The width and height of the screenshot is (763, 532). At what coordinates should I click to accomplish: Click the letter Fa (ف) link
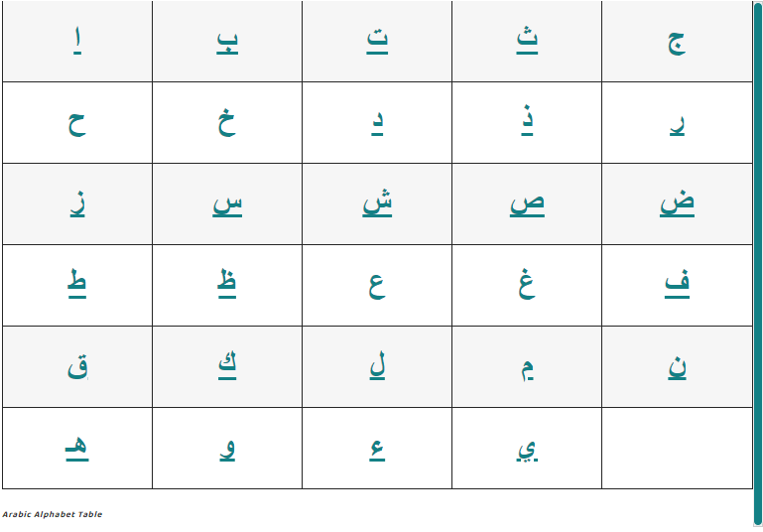677,284
